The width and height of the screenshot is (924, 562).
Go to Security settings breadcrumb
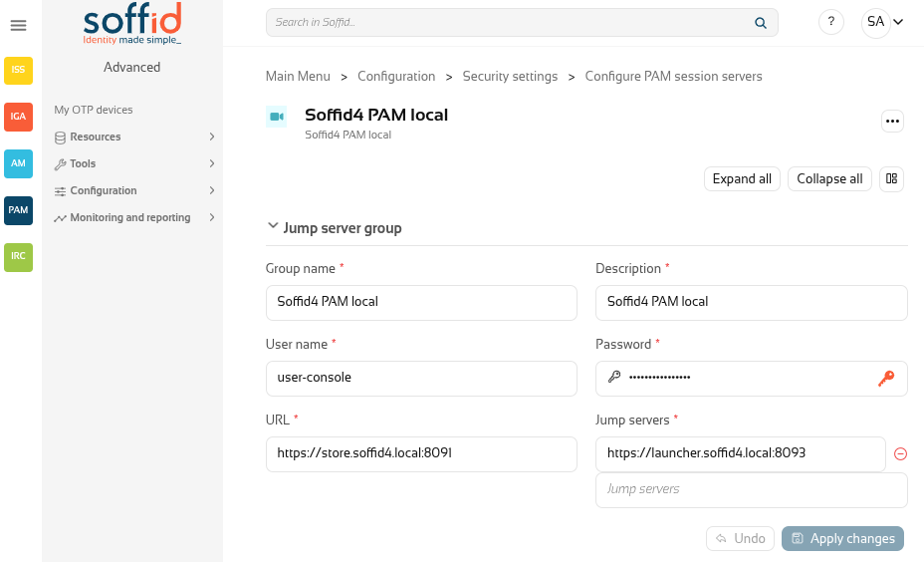coord(510,77)
